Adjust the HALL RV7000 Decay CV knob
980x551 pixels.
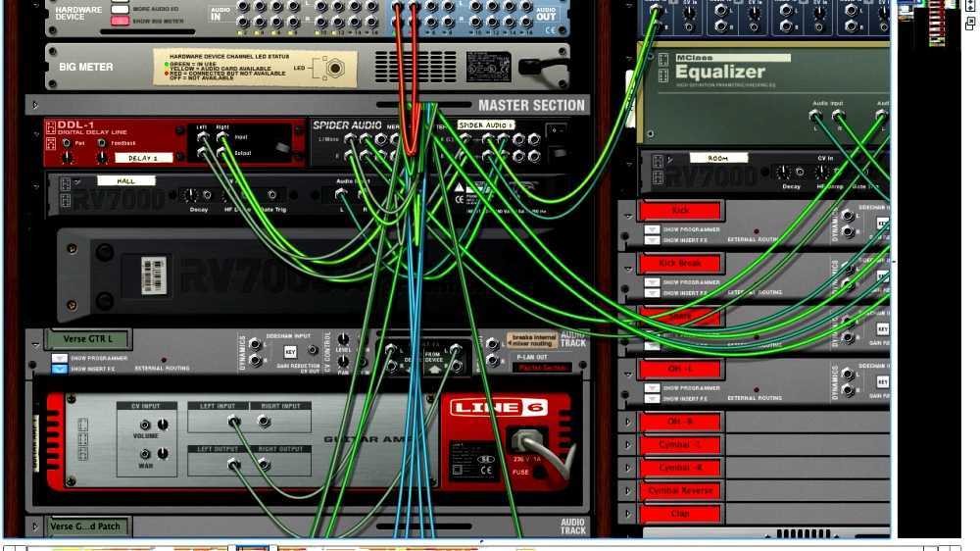click(x=189, y=195)
